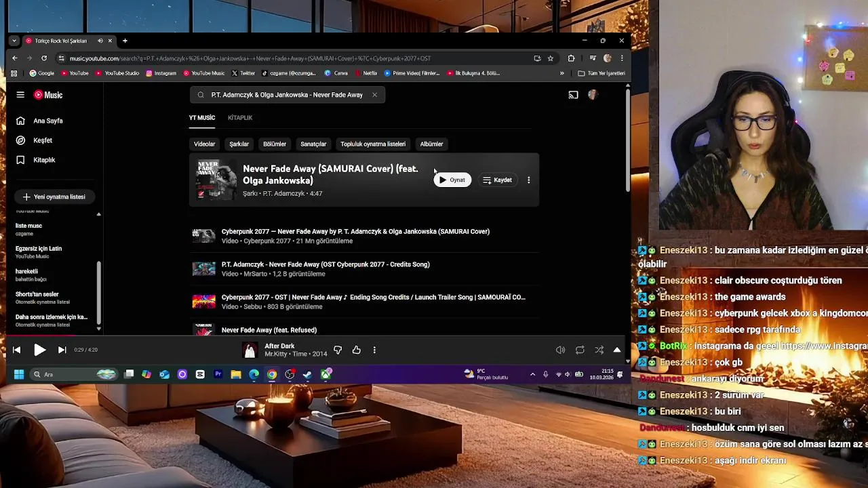868x488 pixels.
Task: Create a playlist with Yeni oynatma listesi
Action: [54, 197]
